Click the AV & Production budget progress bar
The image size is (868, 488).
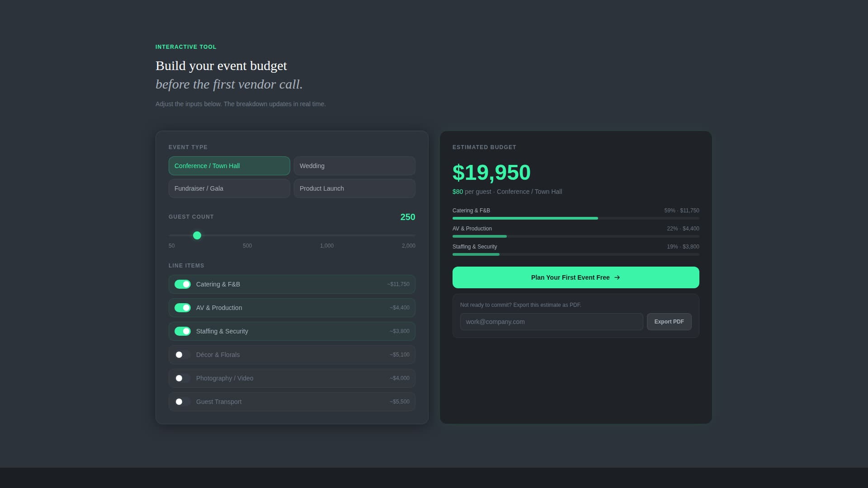pyautogui.click(x=576, y=236)
